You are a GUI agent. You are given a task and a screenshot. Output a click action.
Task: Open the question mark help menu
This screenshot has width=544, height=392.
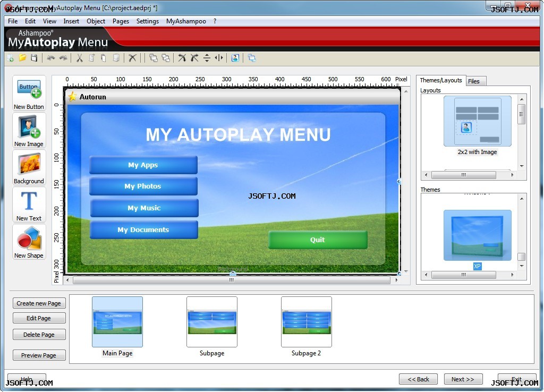[x=215, y=21]
